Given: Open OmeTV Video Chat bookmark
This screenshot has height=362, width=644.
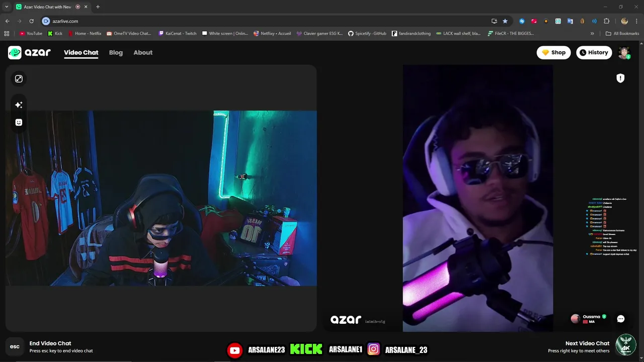Looking at the screenshot, I should 129,34.
